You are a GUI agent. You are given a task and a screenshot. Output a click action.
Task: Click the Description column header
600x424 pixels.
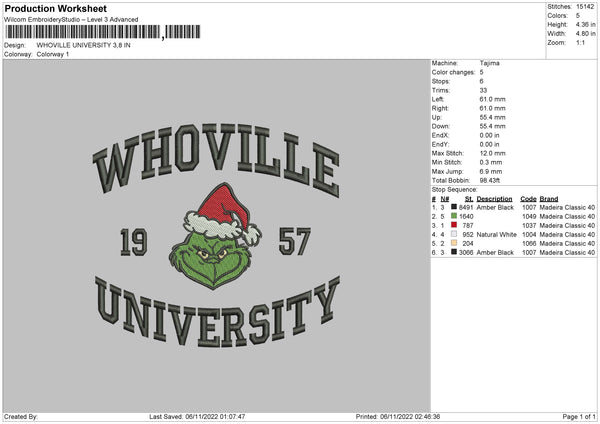point(494,199)
